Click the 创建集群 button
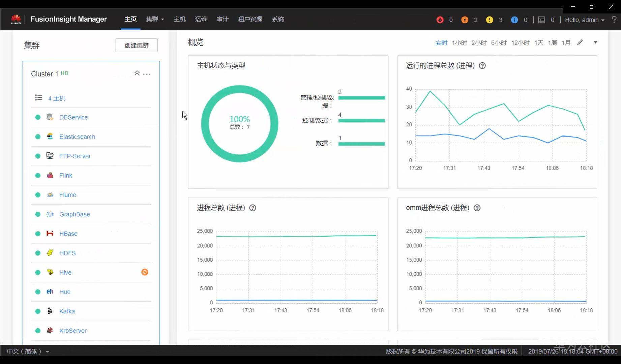Image resolution: width=621 pixels, height=364 pixels. 137,45
